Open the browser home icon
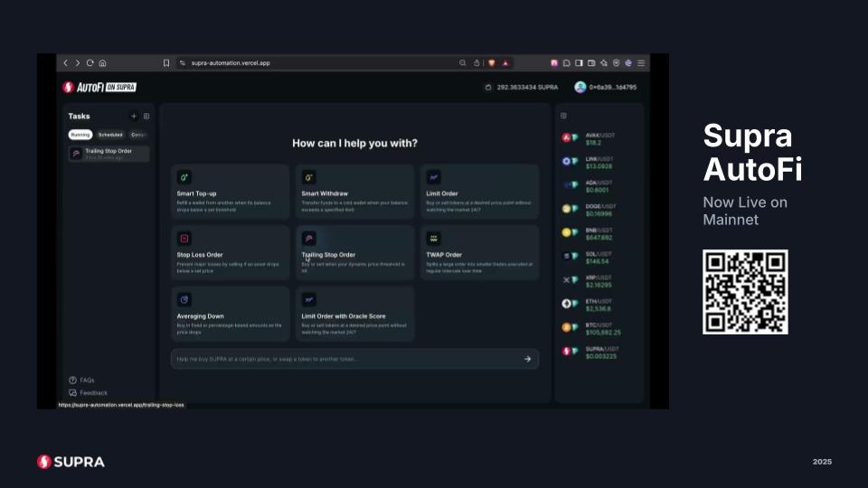The height and width of the screenshot is (488, 868). pyautogui.click(x=102, y=63)
